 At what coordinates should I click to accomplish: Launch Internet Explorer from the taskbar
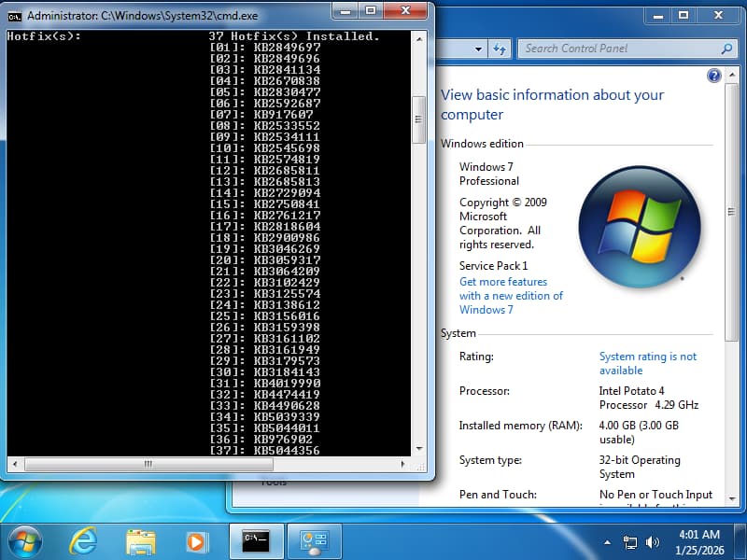pos(83,542)
